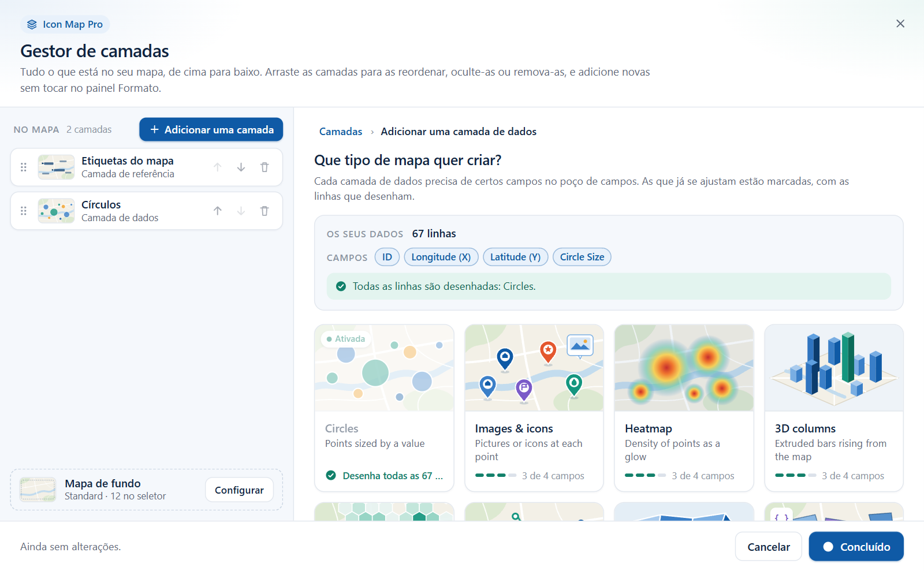
Task: Click the Concluído button
Action: [856, 546]
